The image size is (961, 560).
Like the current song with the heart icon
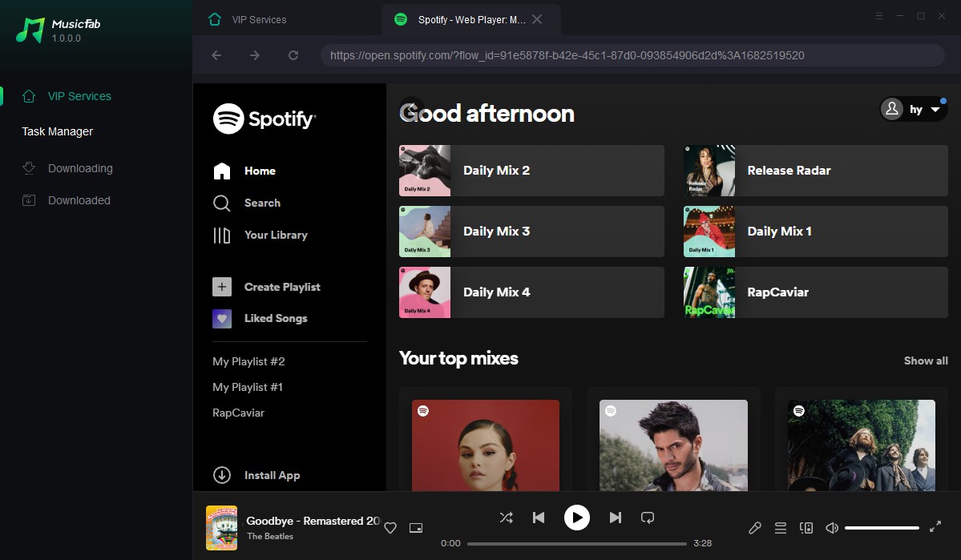390,527
